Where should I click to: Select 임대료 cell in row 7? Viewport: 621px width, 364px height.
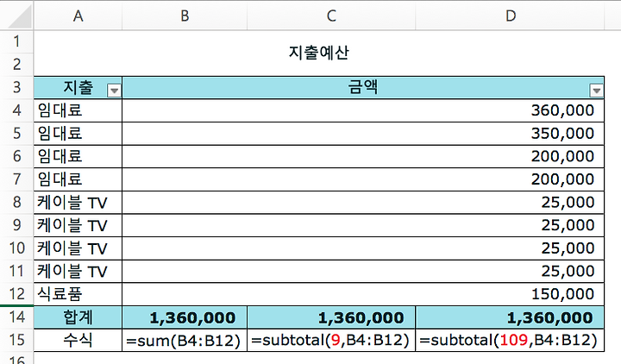(x=78, y=179)
